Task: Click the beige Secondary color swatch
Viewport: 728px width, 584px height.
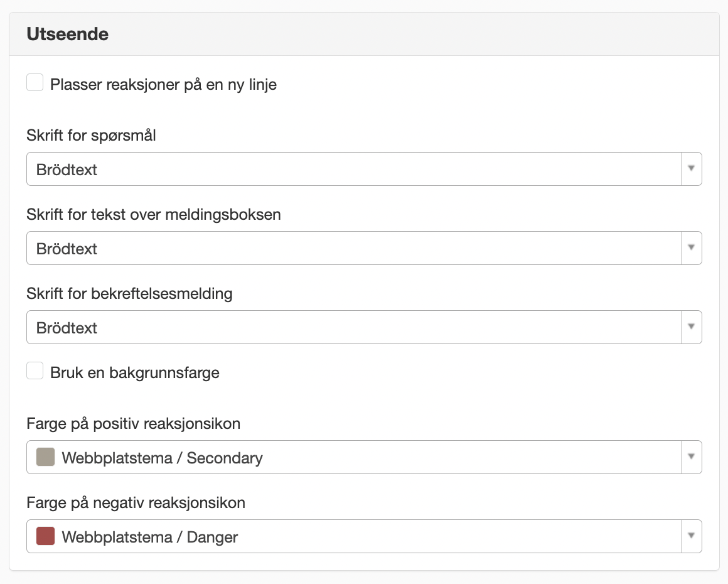Action: [x=45, y=457]
